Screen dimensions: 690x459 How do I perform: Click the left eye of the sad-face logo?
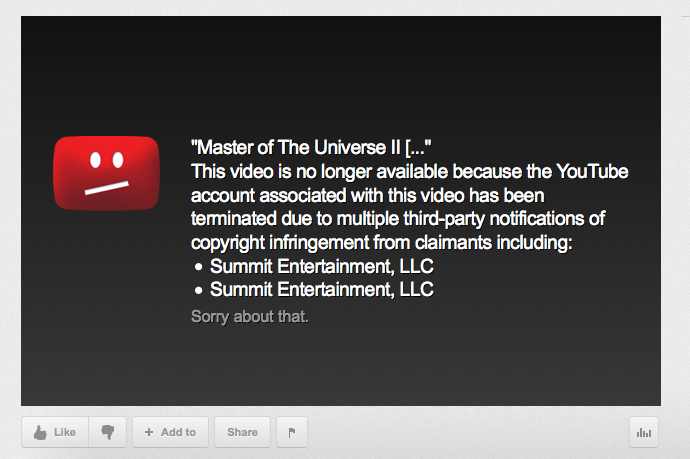click(95, 160)
